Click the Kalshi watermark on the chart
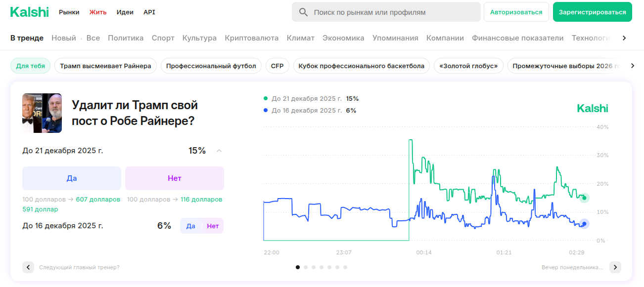The width and height of the screenshot is (644, 287). 593,108
